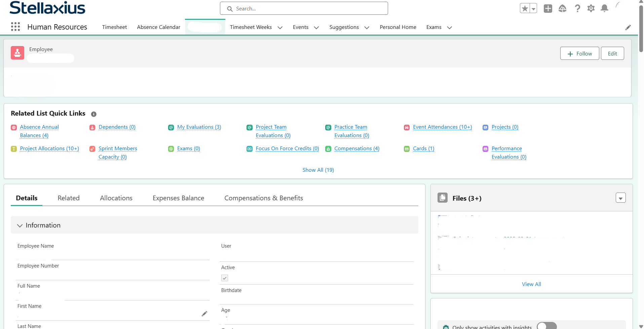Viewport: 644px width, 329px height.
Task: Open the Files panel dropdown menu
Action: (x=620, y=198)
